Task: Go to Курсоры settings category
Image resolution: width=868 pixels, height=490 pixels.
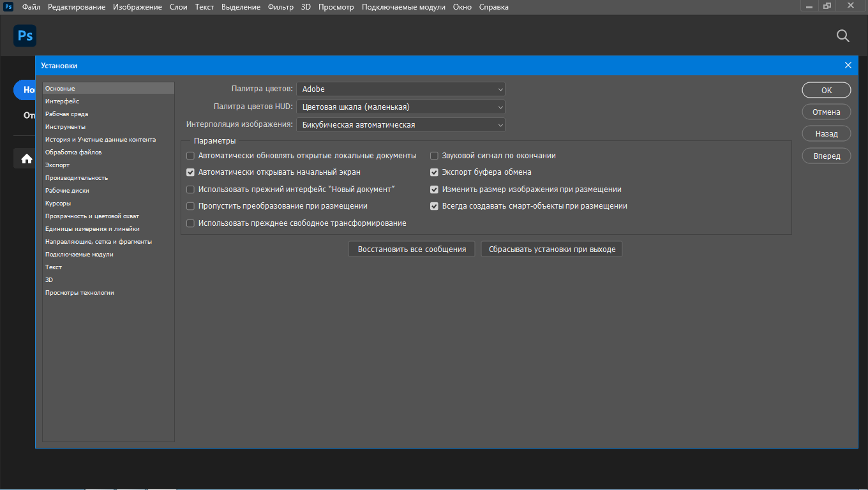Action: (x=58, y=204)
